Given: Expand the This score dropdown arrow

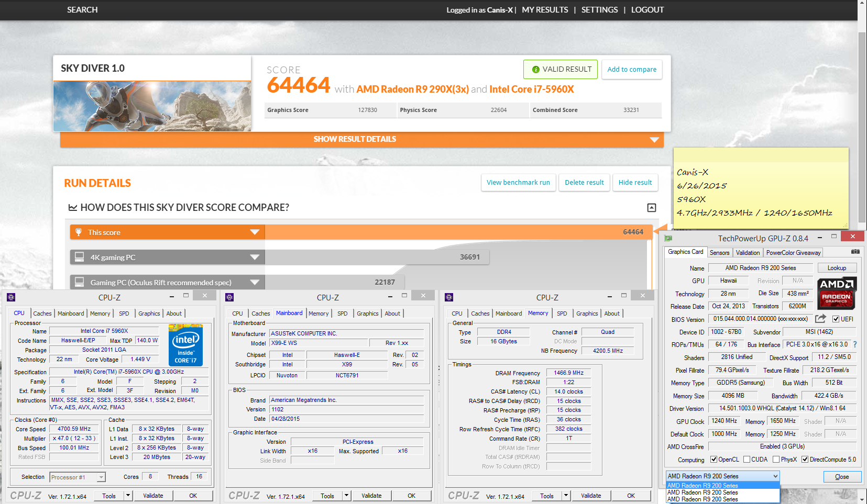Looking at the screenshot, I should (x=255, y=232).
